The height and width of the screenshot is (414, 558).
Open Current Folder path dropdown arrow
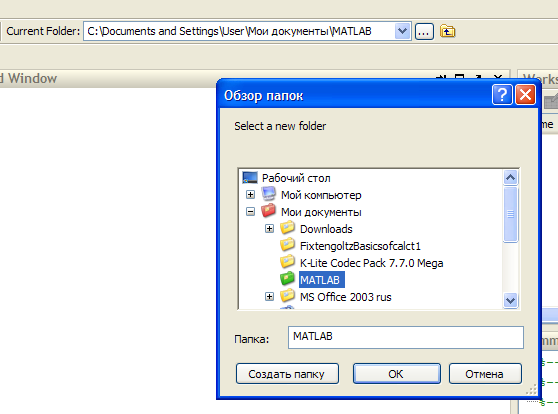point(402,31)
